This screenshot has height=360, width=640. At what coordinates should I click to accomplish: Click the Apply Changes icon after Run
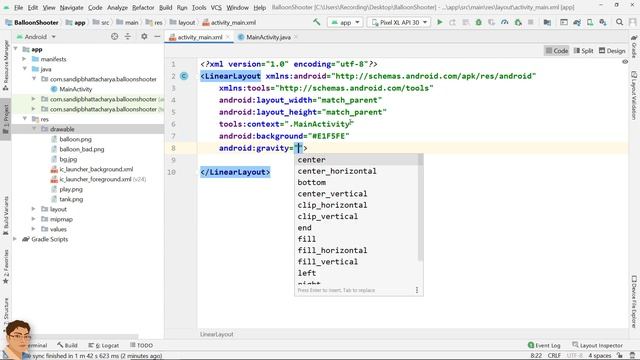pyautogui.click(x=453, y=22)
